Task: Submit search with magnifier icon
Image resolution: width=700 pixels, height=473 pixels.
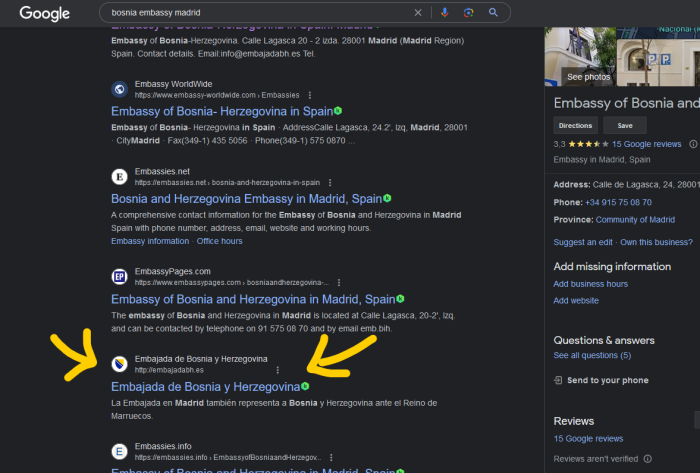Action: (x=493, y=12)
